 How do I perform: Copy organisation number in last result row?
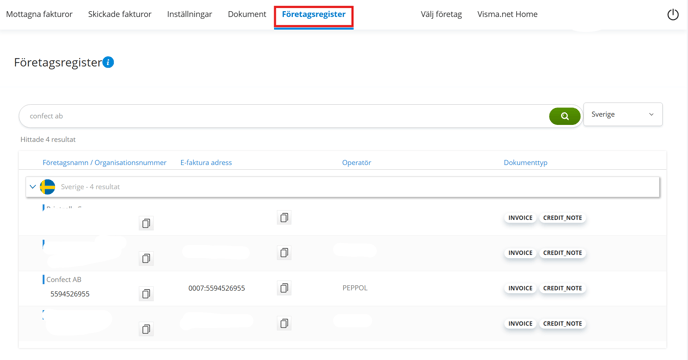coord(146,329)
